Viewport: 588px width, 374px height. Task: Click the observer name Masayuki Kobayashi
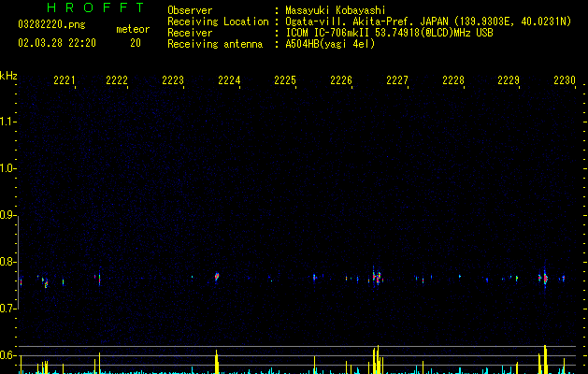pyautogui.click(x=336, y=10)
